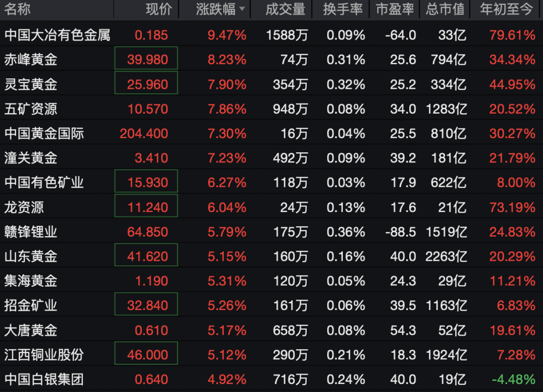This screenshot has width=543, height=392.
Task: Click the 换手率 column header
Action: pyautogui.click(x=343, y=9)
